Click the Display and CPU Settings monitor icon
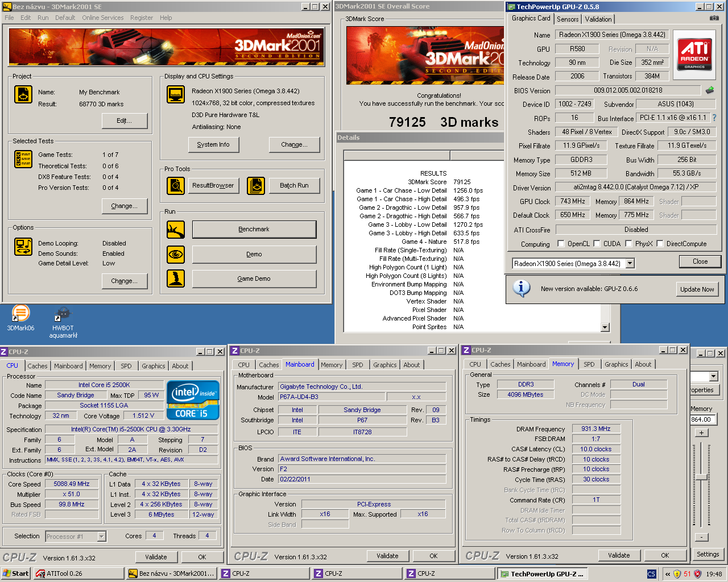Image resolution: width=728 pixels, height=582 pixels. pos(176,94)
